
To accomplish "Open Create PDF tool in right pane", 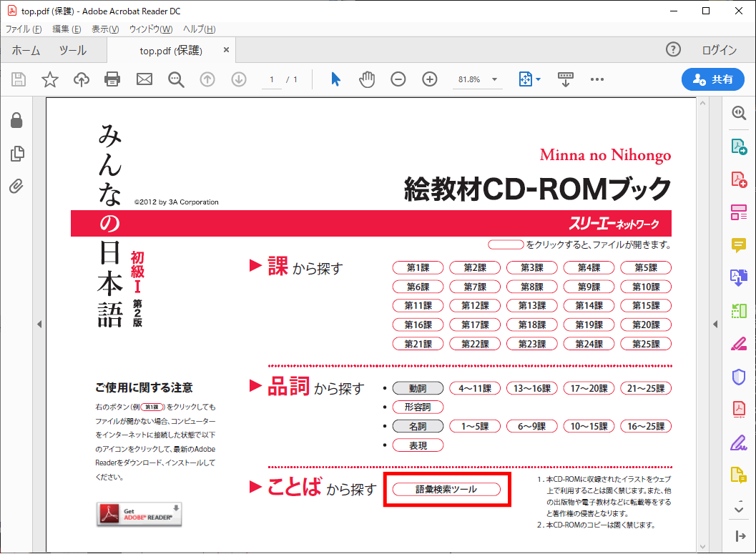I will point(739,179).
